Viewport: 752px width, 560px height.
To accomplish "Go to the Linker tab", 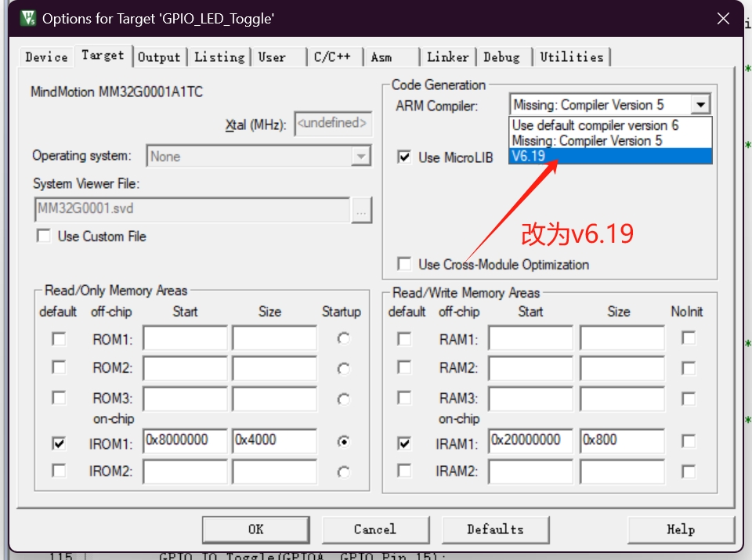I will click(447, 57).
